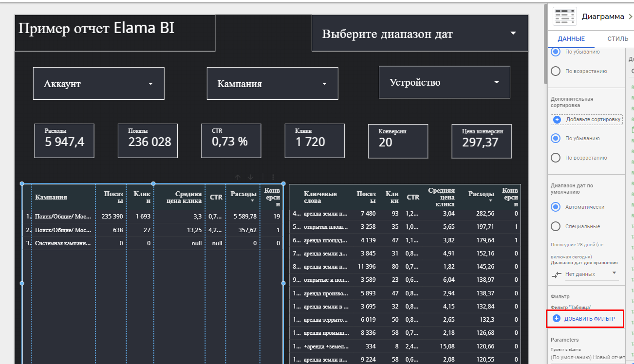Image resolution: width=634 pixels, height=364 pixels.
Task: Switch to the ДАННЫЕ tab
Action: tap(571, 39)
